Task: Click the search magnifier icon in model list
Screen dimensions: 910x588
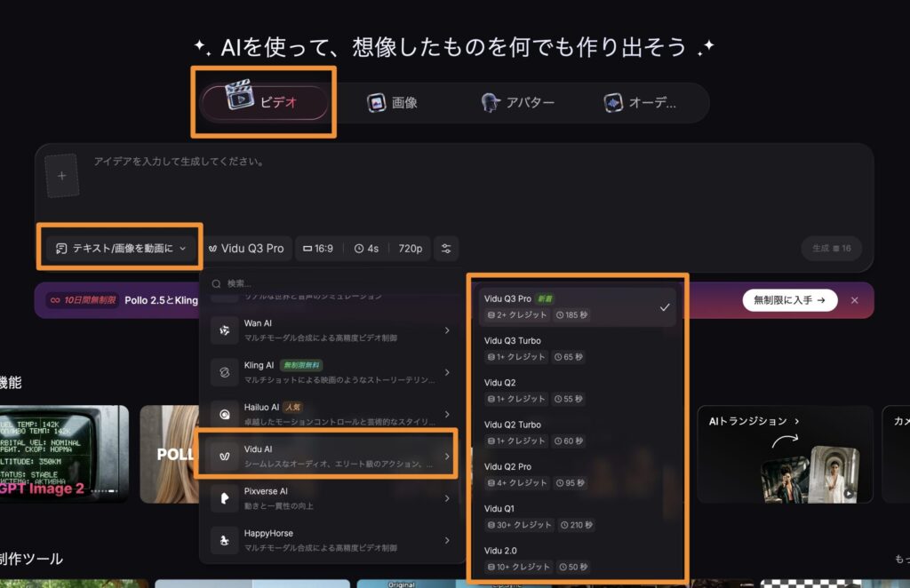Action: tap(217, 283)
